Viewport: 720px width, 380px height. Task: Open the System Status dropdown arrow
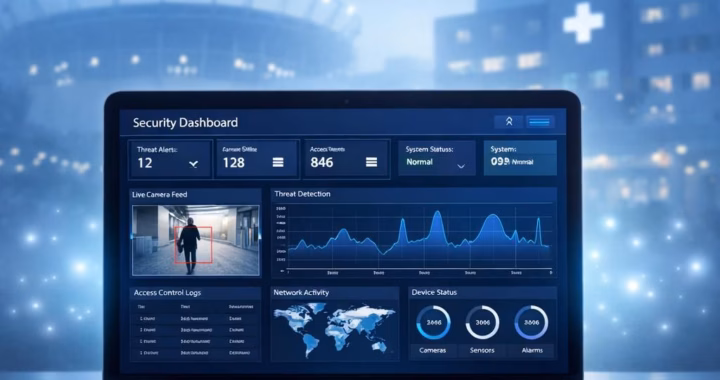coord(461,166)
